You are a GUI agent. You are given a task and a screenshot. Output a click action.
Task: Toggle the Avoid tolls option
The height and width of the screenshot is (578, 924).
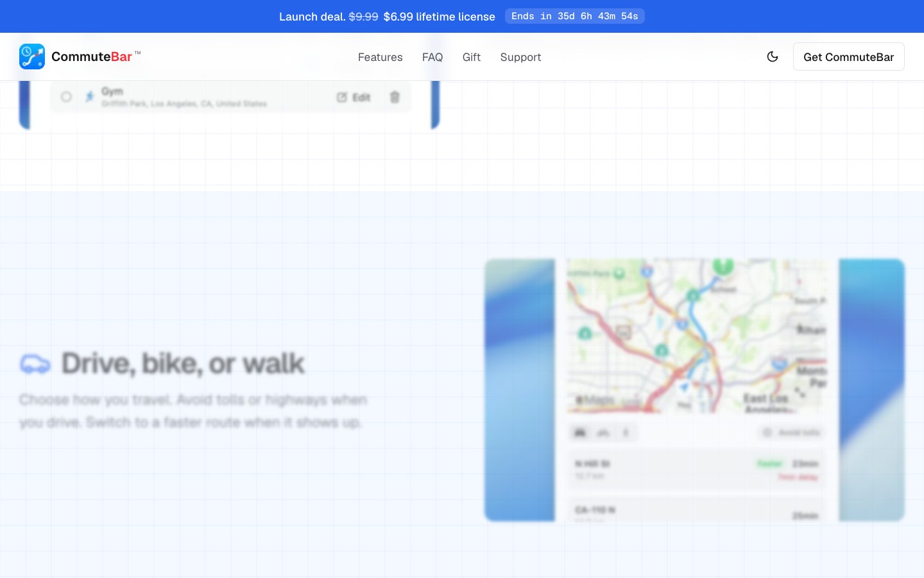point(791,433)
